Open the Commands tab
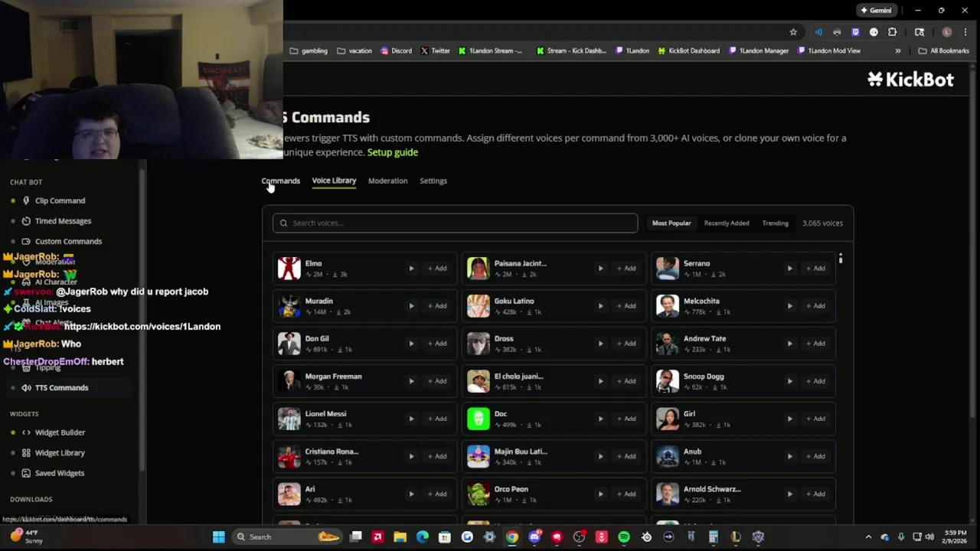Screen dimensions: 980x551 [281, 181]
